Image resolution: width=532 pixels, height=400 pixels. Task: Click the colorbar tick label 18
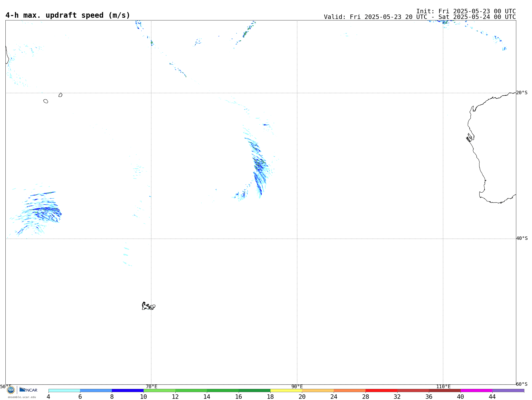pos(270,397)
